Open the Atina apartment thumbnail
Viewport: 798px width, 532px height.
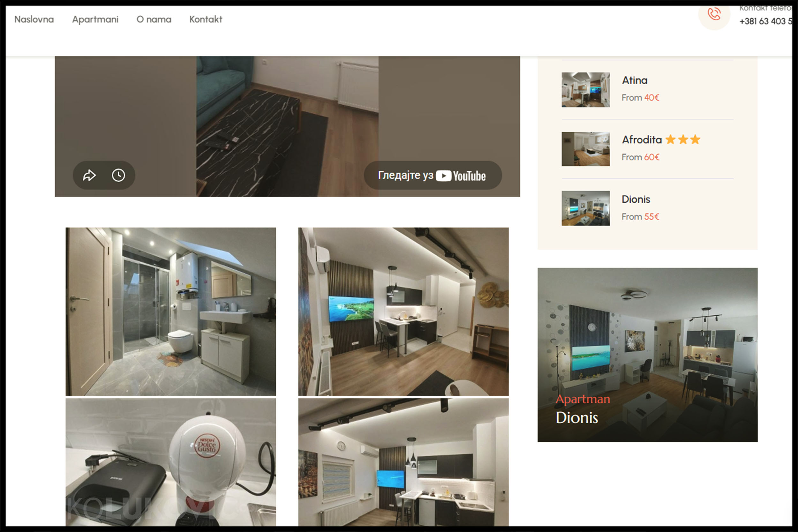point(585,90)
